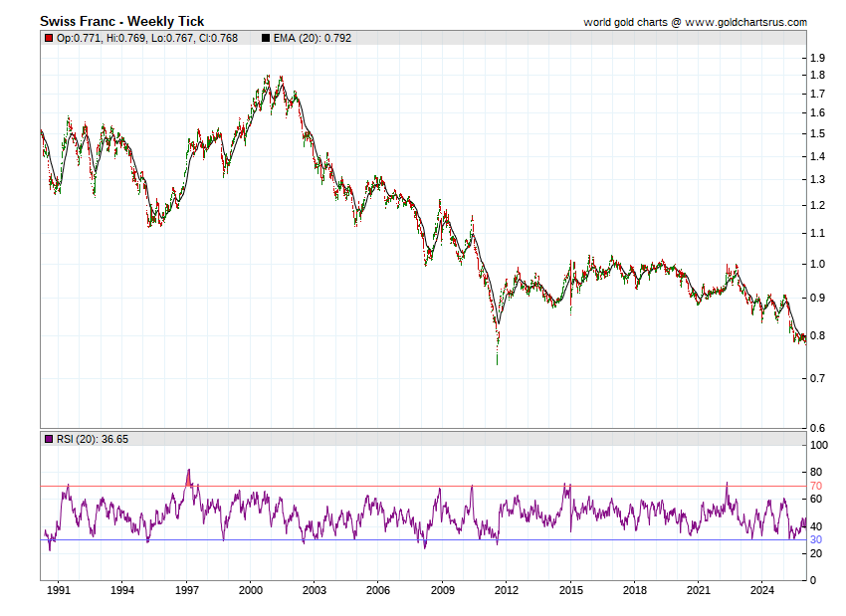Select the 2012 label on the time axis
The height and width of the screenshot is (616, 846).
pos(506,590)
